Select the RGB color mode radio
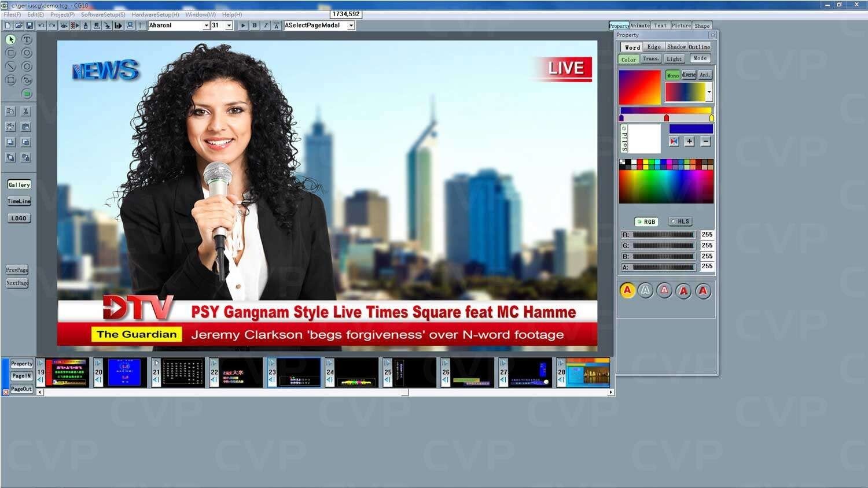This screenshot has height=488, width=868. [x=646, y=221]
